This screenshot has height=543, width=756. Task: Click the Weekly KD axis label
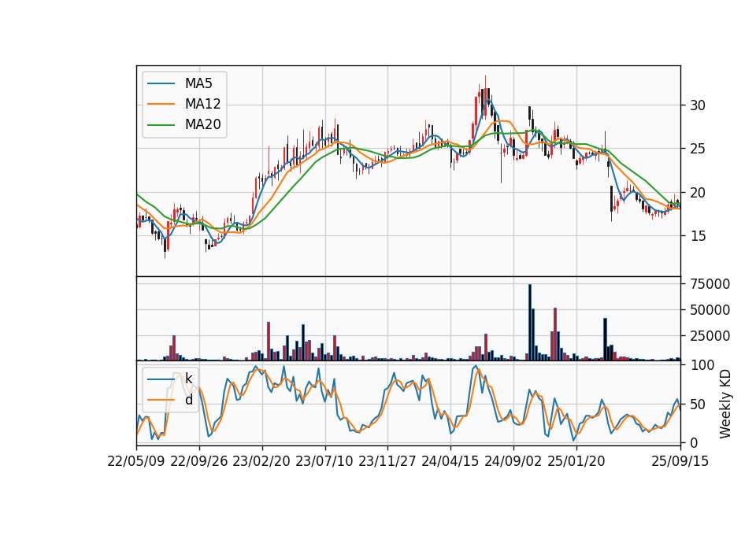(x=724, y=404)
